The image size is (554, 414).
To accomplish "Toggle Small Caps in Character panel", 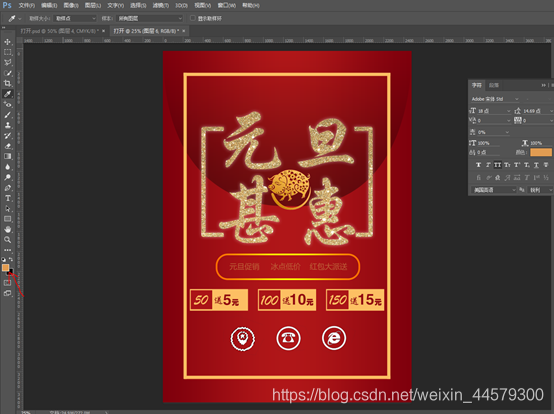I will (507, 165).
